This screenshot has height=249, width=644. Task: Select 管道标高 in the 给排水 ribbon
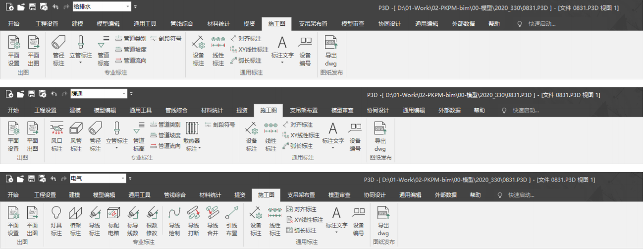tap(104, 51)
